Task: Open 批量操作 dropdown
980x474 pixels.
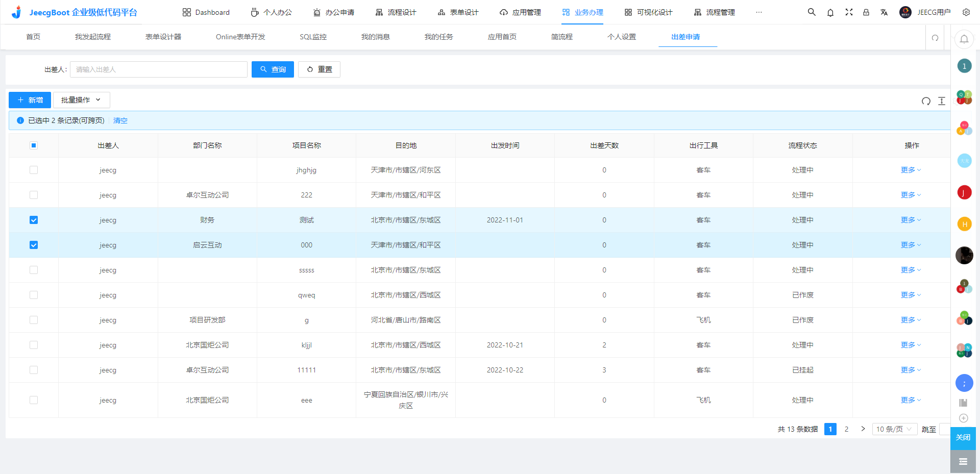Action: tap(82, 100)
